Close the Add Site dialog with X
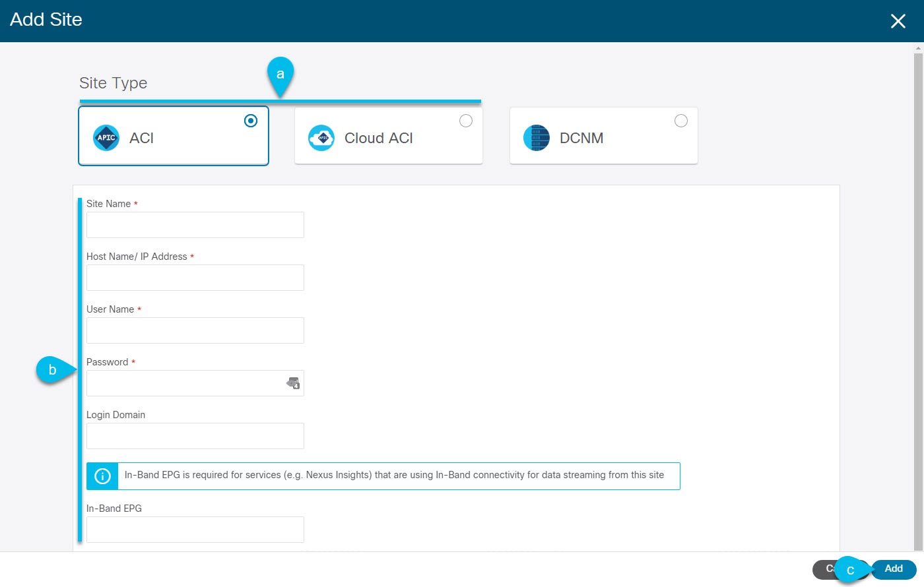The height and width of the screenshot is (587, 924). [898, 21]
